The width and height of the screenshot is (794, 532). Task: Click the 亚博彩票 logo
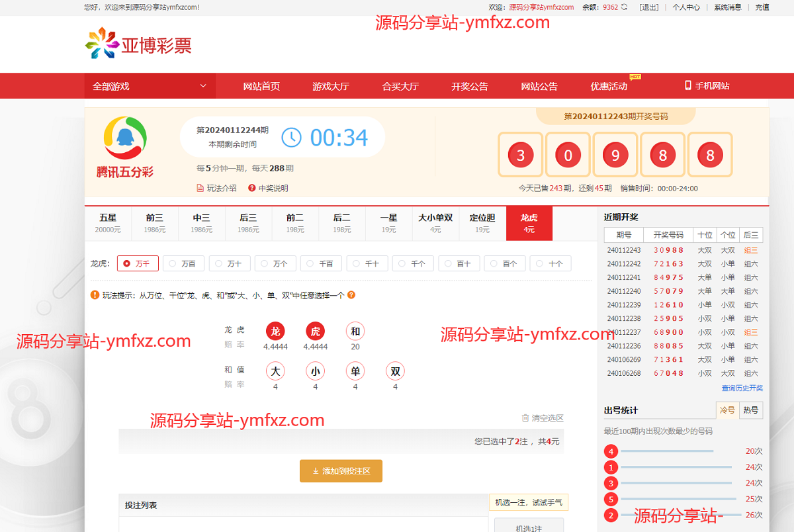(x=138, y=44)
